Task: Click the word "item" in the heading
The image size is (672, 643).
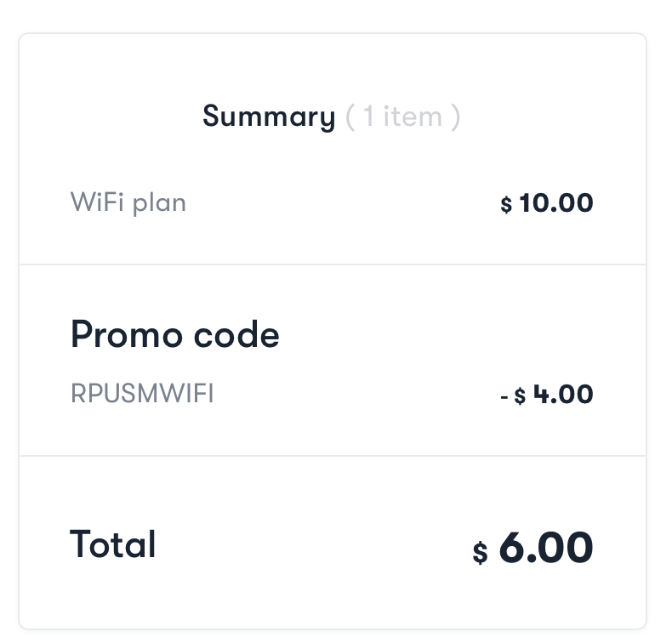Action: (413, 117)
